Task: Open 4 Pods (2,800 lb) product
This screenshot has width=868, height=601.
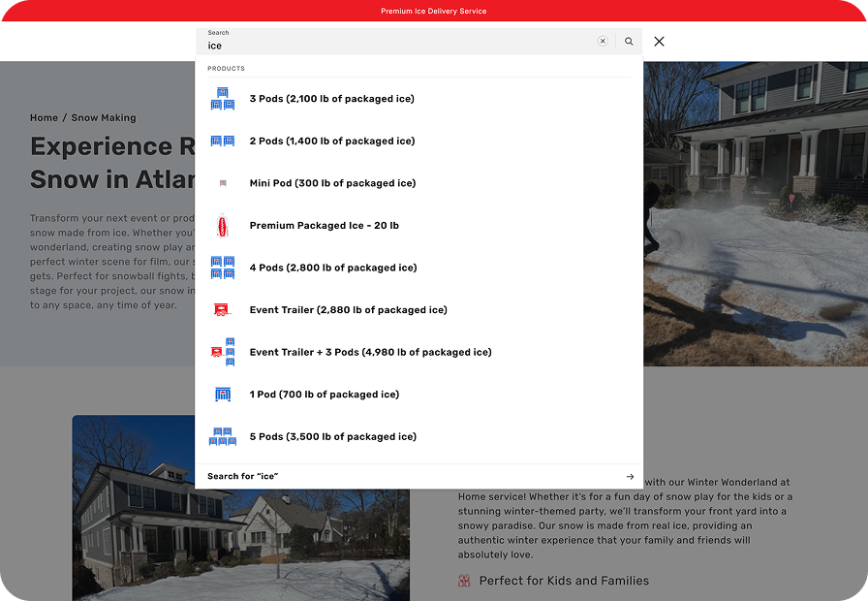Action: [x=332, y=268]
